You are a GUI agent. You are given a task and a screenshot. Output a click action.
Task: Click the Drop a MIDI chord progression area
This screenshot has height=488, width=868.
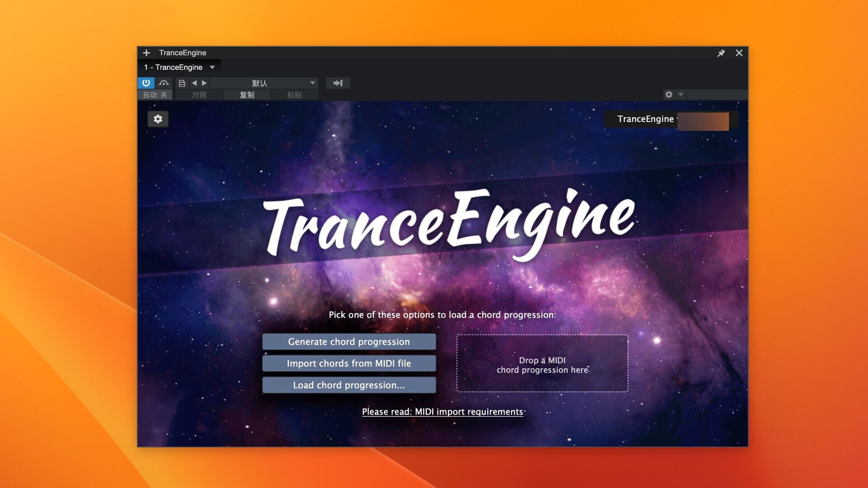542,363
